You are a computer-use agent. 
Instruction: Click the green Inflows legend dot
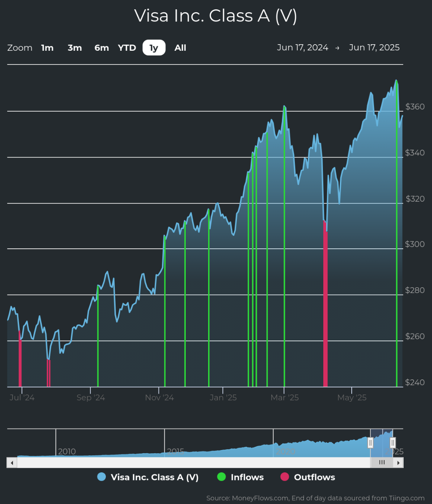coord(221,477)
